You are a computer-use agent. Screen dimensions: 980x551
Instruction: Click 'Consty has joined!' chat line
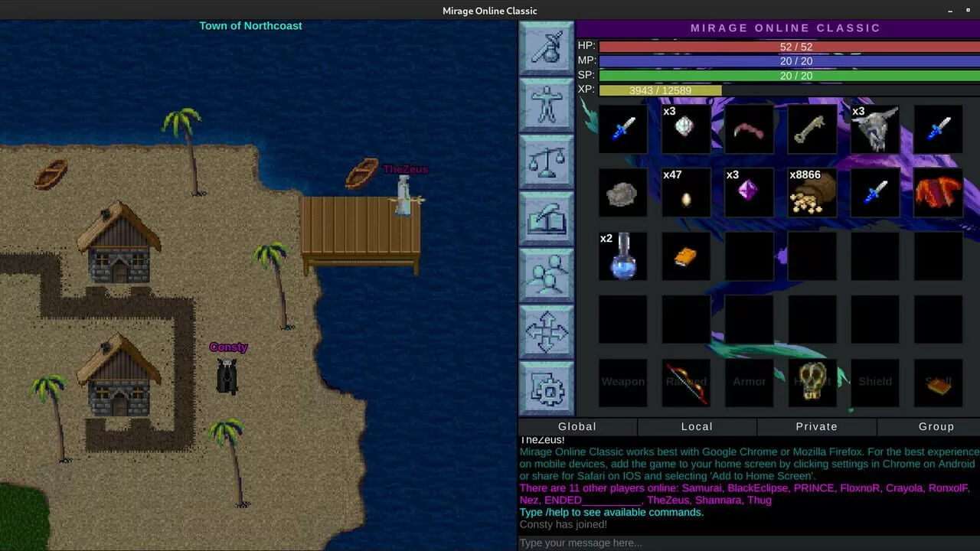563,525
